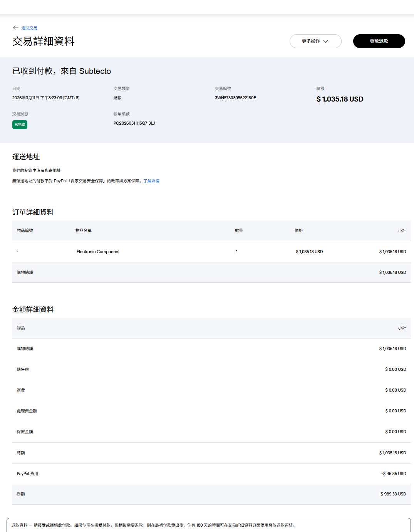
Task: Click the 已完成 status badge
Action: pyautogui.click(x=20, y=125)
